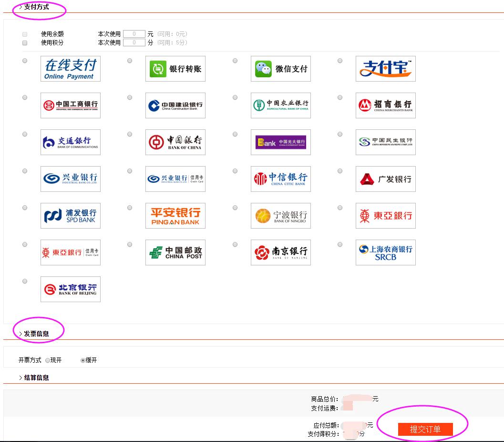
Task: Select the Online Payment radio button
Action: 25,61
